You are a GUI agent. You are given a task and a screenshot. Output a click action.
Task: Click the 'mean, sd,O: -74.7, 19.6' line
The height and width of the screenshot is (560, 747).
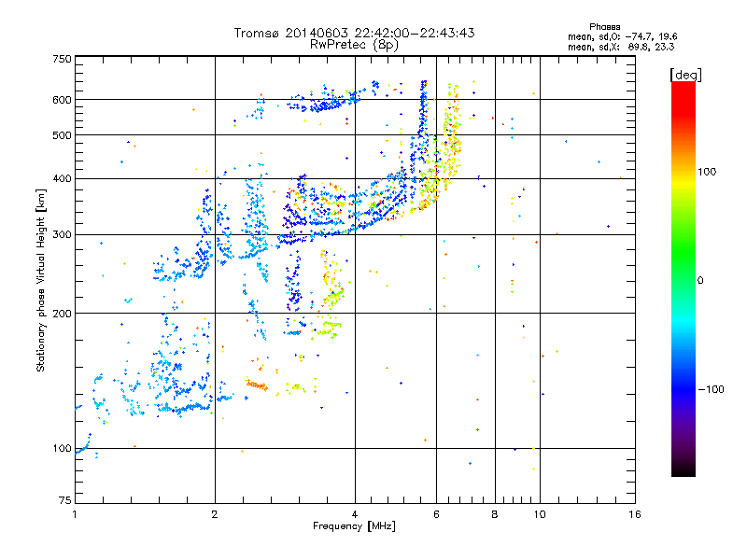pyautogui.click(x=622, y=36)
